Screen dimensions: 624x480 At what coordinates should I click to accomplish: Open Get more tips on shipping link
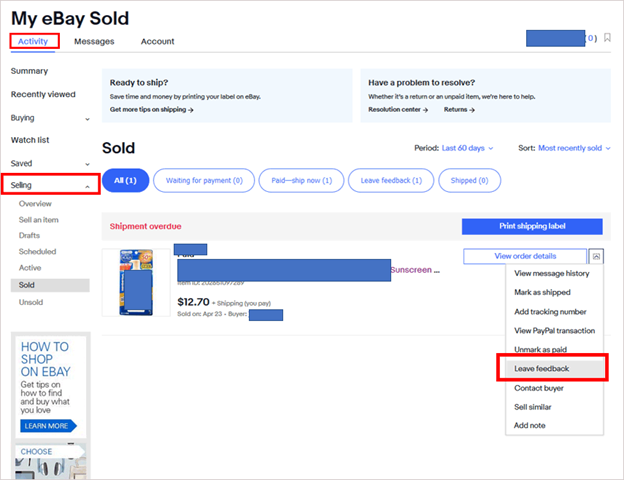tap(152, 109)
